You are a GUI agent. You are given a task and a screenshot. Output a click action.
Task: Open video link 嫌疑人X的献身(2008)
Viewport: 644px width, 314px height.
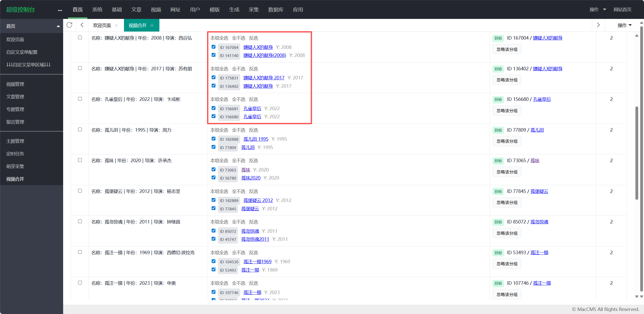tap(264, 55)
